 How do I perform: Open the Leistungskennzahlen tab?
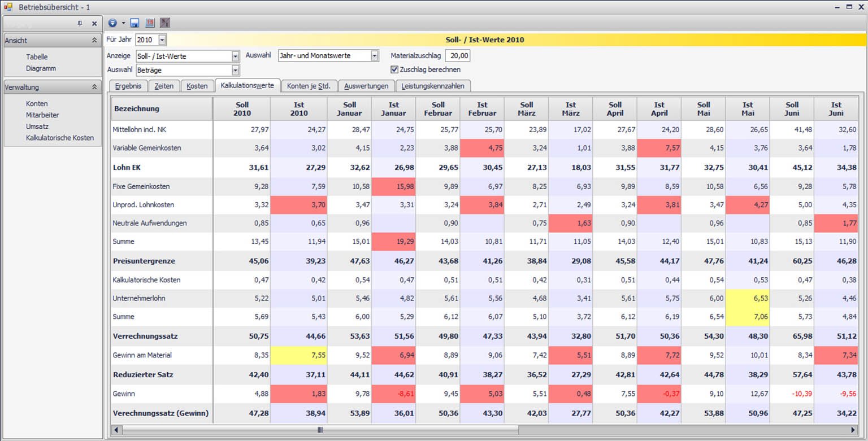[433, 86]
